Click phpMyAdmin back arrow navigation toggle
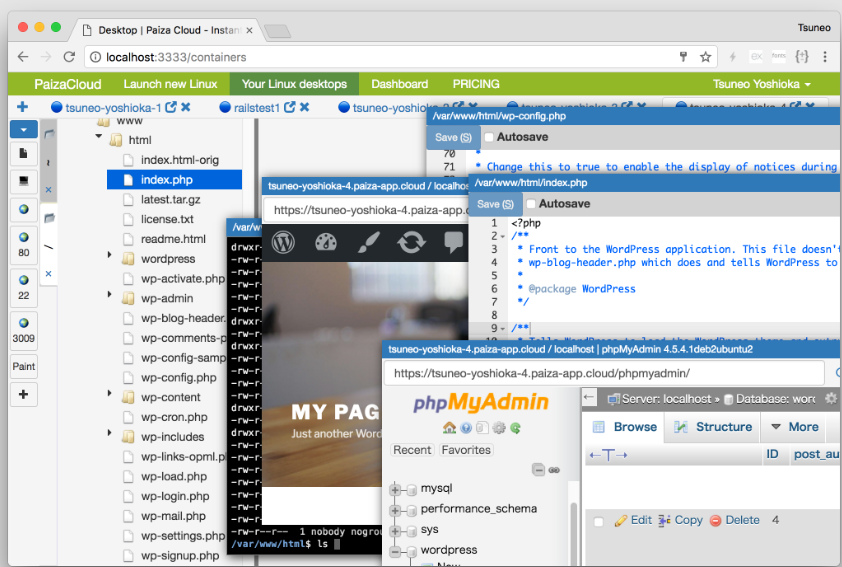The height and width of the screenshot is (567, 842). (589, 397)
